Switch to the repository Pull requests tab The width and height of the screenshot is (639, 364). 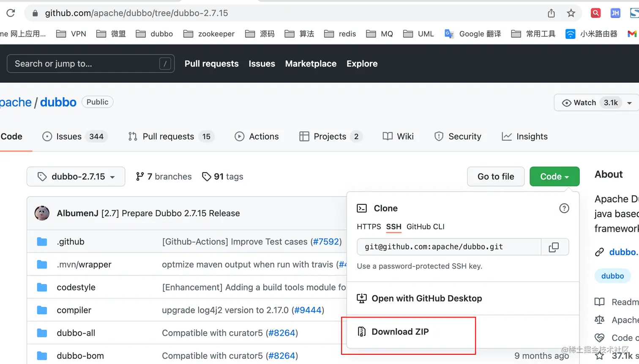coord(171,136)
